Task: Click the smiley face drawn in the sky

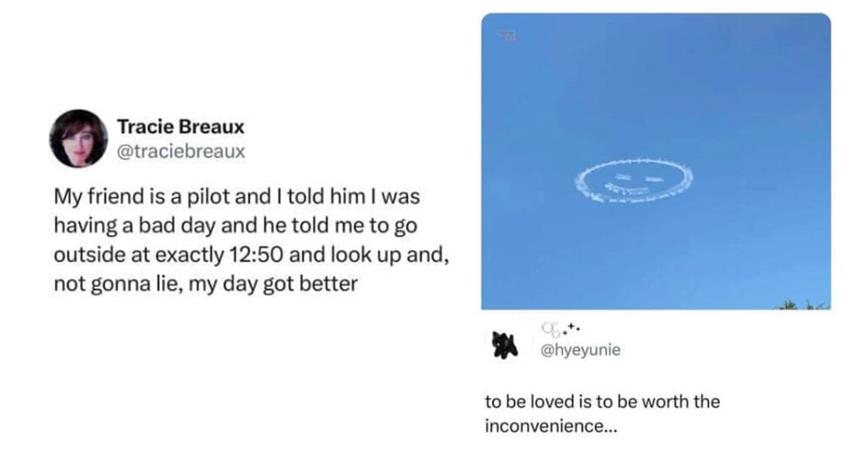Action: pyautogui.click(x=634, y=181)
